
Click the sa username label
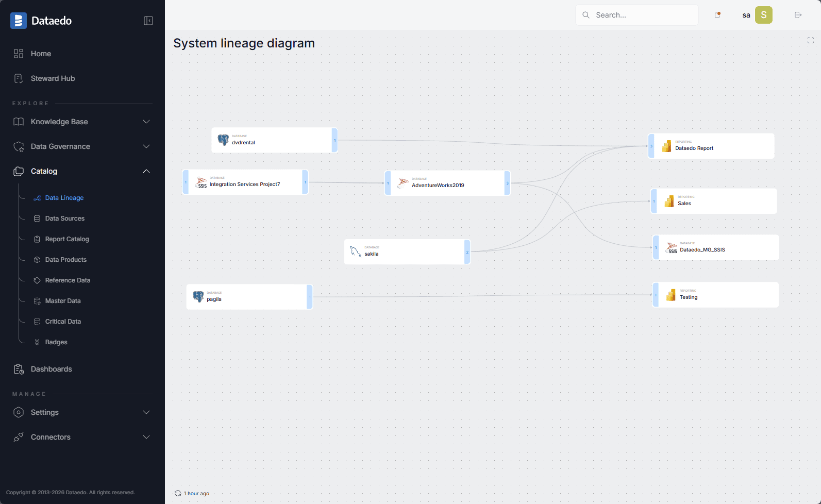[746, 15]
